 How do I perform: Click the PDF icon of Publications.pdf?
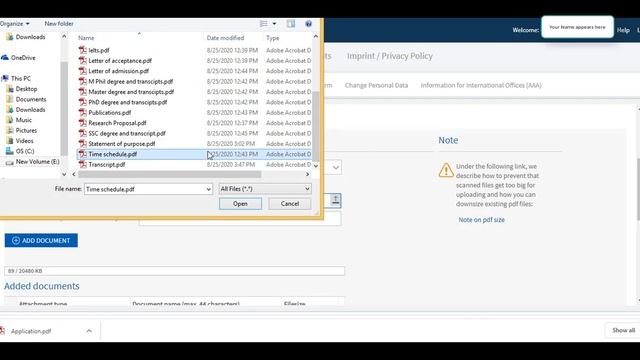(83, 113)
